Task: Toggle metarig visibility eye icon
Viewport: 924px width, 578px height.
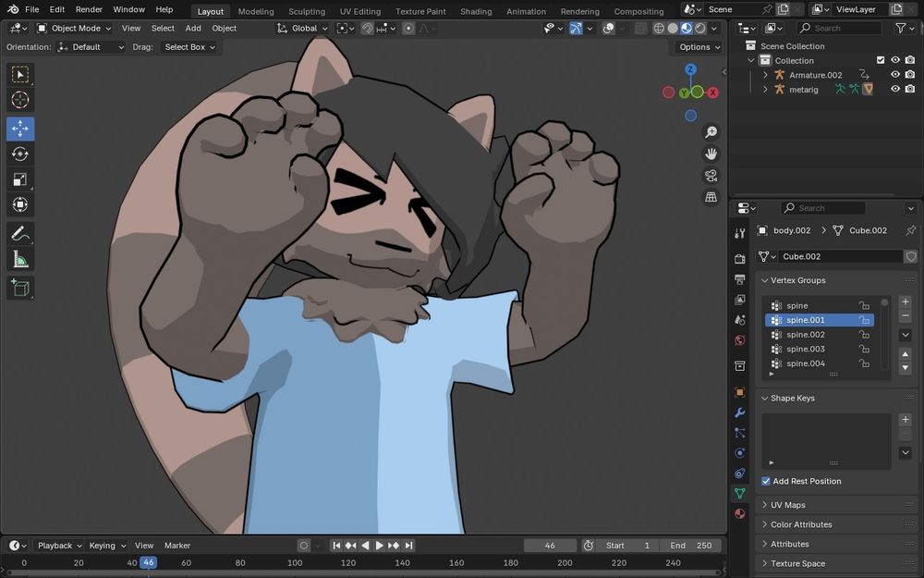Action: tap(894, 90)
